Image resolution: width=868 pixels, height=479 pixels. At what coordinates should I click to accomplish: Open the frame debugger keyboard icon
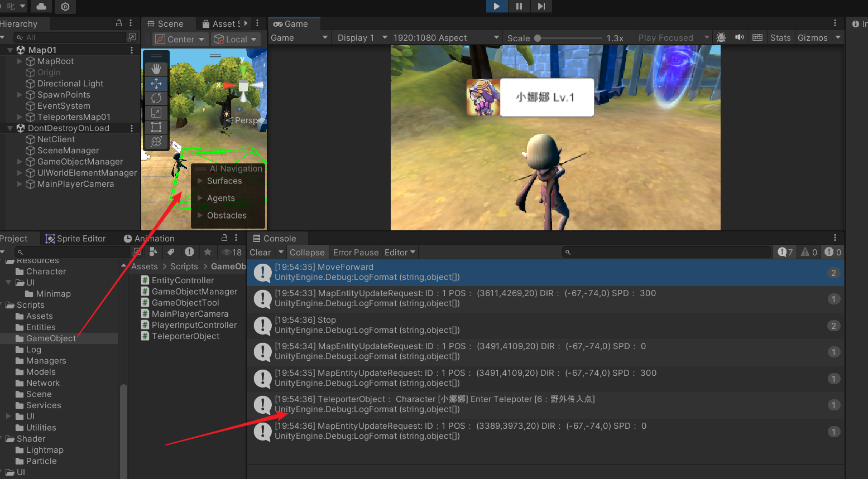pyautogui.click(x=757, y=37)
